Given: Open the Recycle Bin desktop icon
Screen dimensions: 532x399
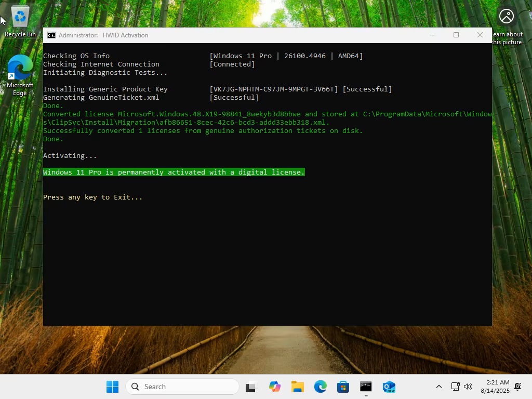Looking at the screenshot, I should pyautogui.click(x=20, y=22).
